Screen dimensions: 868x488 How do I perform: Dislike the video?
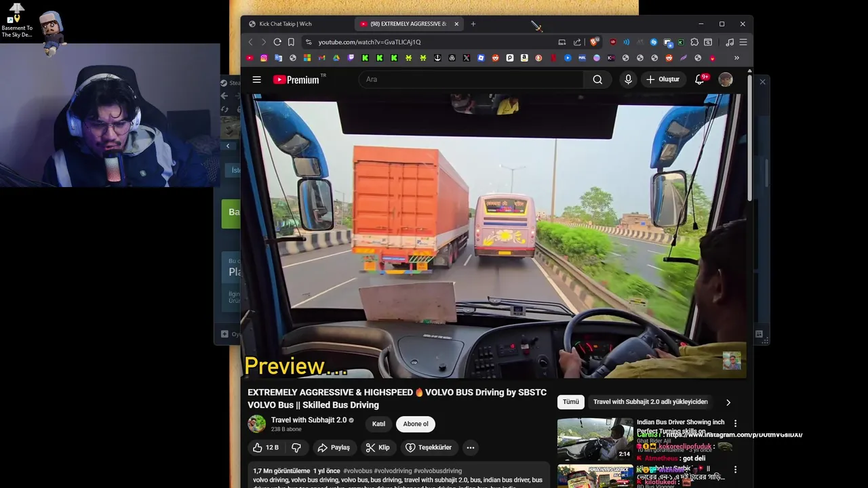(296, 447)
